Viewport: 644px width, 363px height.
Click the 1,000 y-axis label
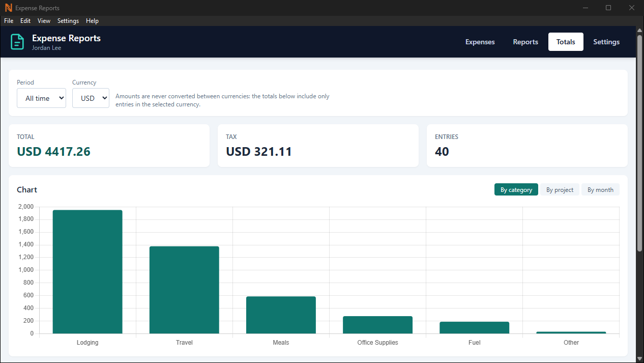tap(25, 270)
